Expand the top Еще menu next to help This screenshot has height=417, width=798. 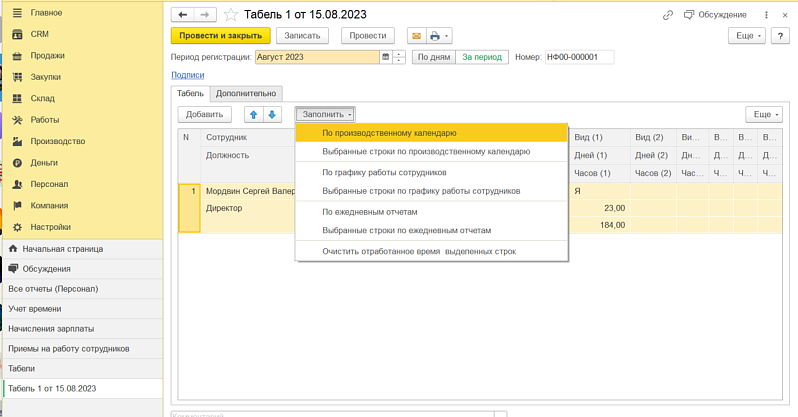coord(746,36)
